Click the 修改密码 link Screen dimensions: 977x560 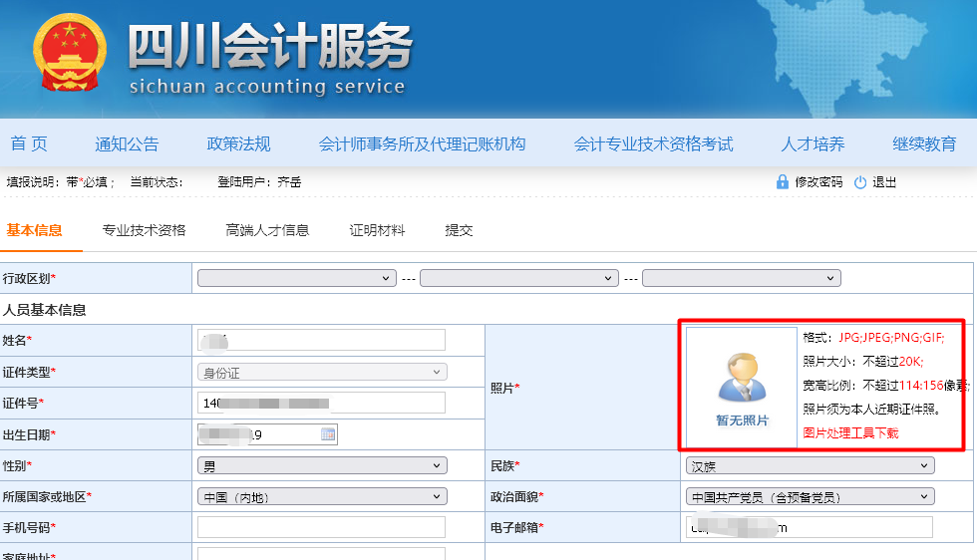(x=818, y=182)
